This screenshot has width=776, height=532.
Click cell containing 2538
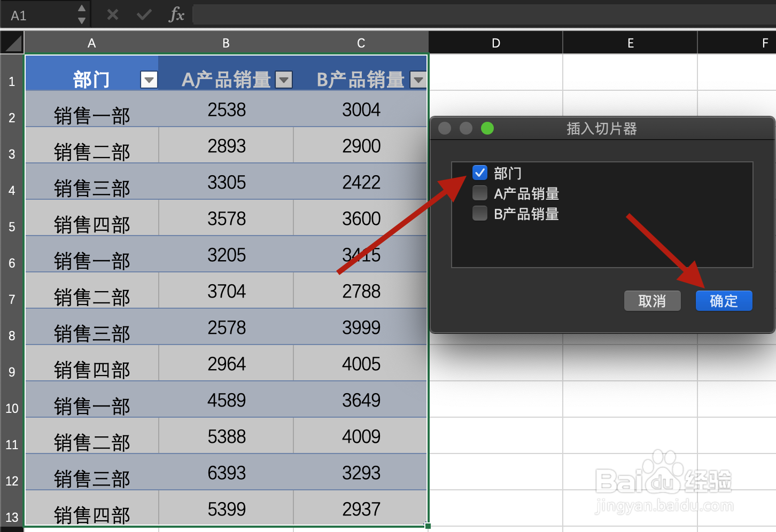[x=227, y=109]
